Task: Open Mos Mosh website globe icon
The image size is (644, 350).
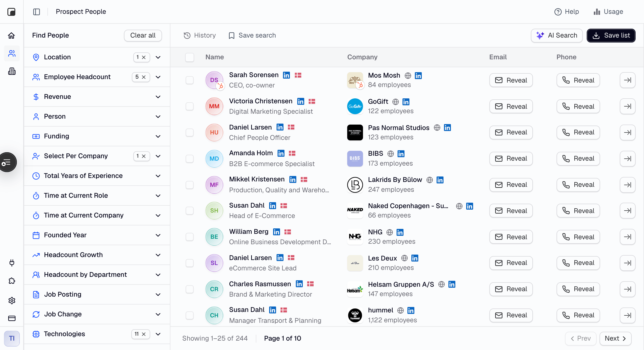Action: [x=408, y=76]
